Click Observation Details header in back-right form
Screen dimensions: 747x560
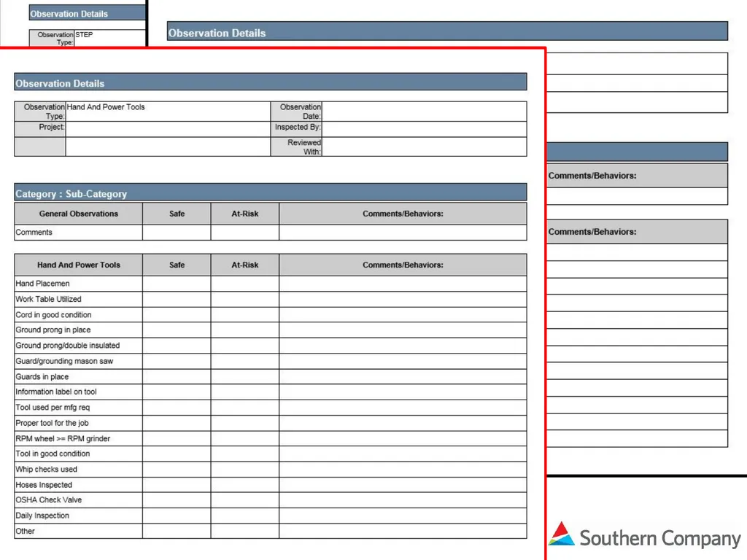pos(447,31)
